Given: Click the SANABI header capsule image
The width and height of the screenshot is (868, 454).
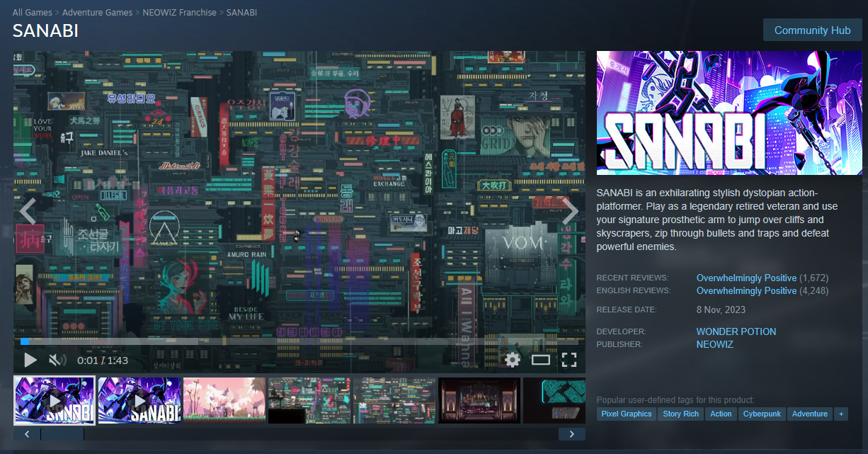Looking at the screenshot, I should coord(729,113).
